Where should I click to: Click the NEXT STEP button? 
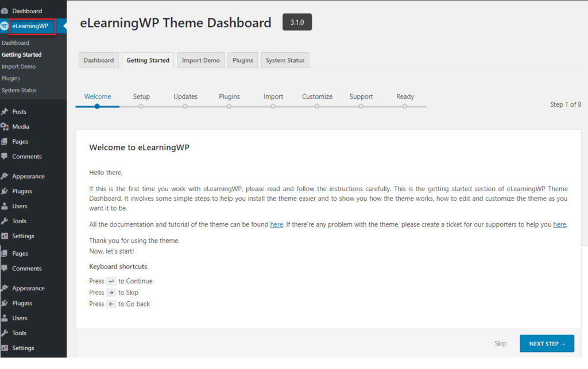click(546, 343)
